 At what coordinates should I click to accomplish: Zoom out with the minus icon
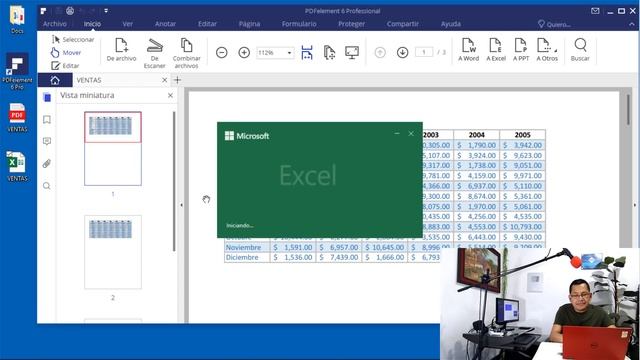click(222, 53)
